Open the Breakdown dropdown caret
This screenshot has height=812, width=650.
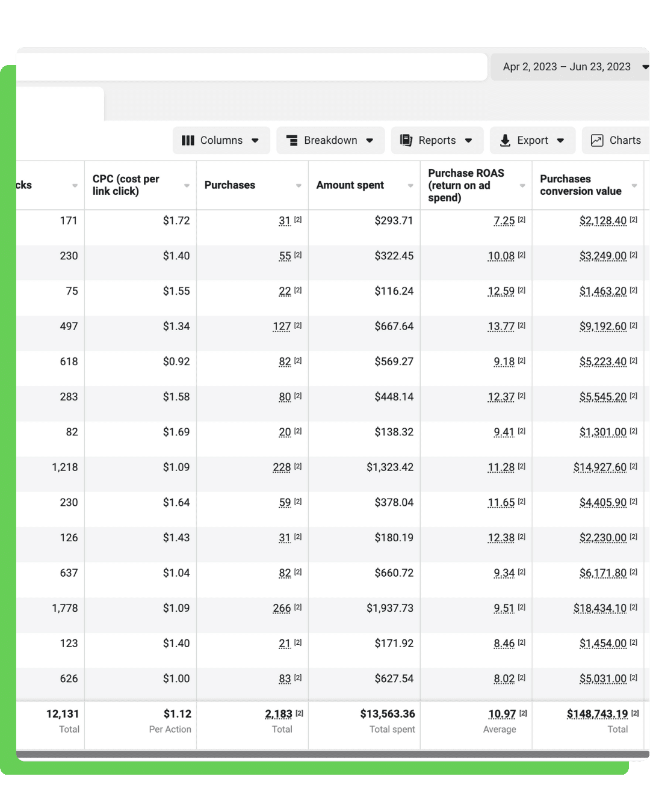[370, 140]
